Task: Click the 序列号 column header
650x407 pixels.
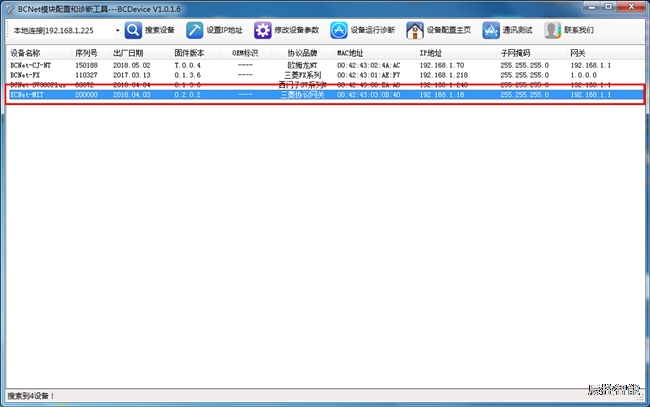Action: [86, 52]
